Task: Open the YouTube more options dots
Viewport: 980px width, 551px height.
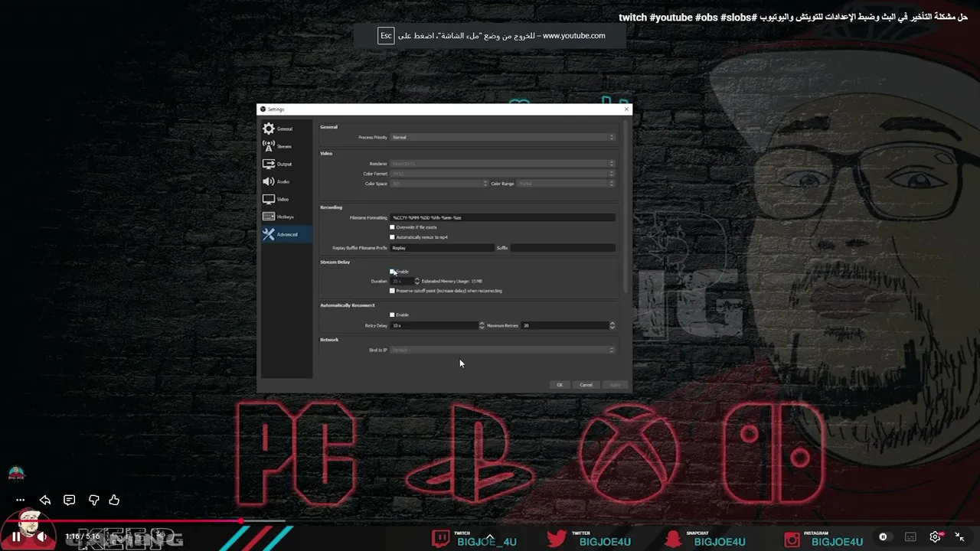Action: coord(21,500)
